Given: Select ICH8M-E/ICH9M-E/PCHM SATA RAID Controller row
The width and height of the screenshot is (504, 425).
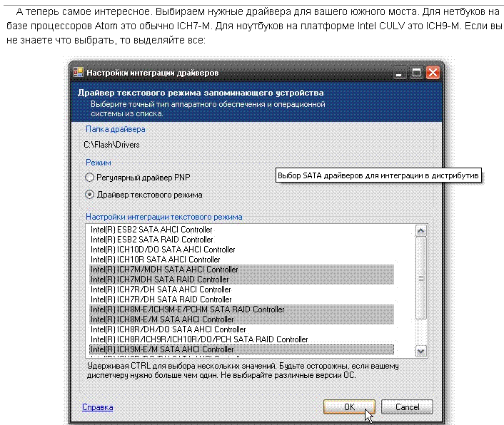Looking at the screenshot, I should tap(241, 309).
